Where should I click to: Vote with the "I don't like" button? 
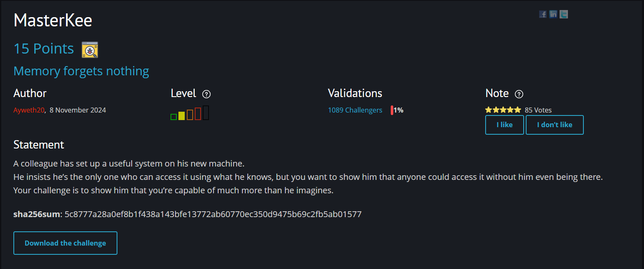(x=555, y=125)
